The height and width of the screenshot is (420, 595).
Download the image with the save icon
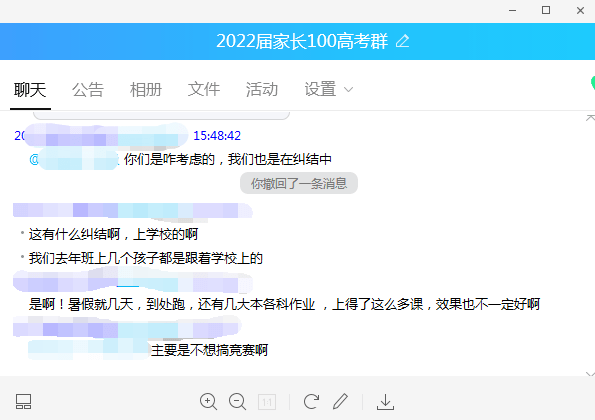[x=385, y=402]
